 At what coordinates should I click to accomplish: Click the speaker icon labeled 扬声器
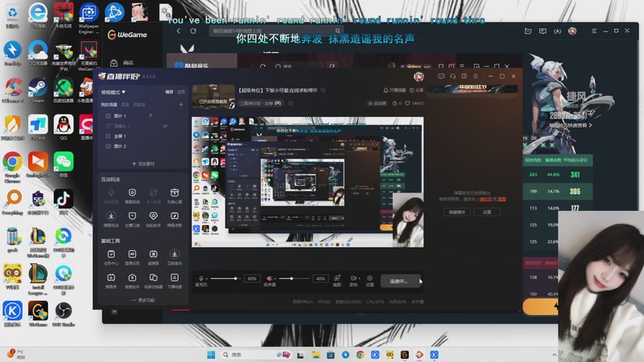[269, 278]
